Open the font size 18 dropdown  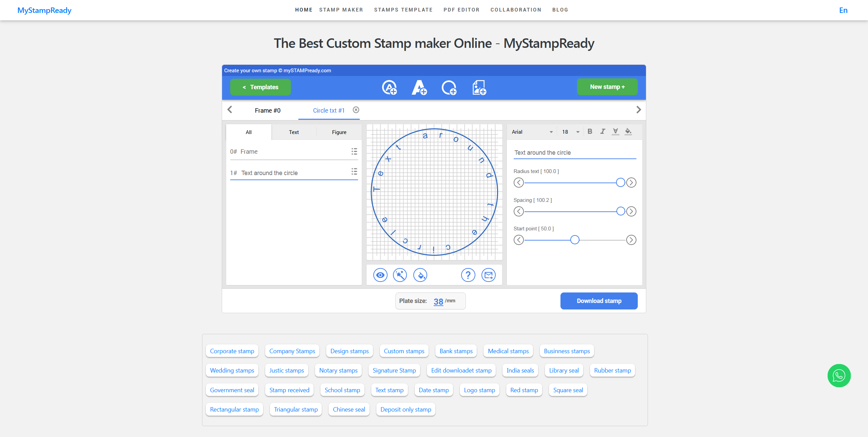pos(571,132)
